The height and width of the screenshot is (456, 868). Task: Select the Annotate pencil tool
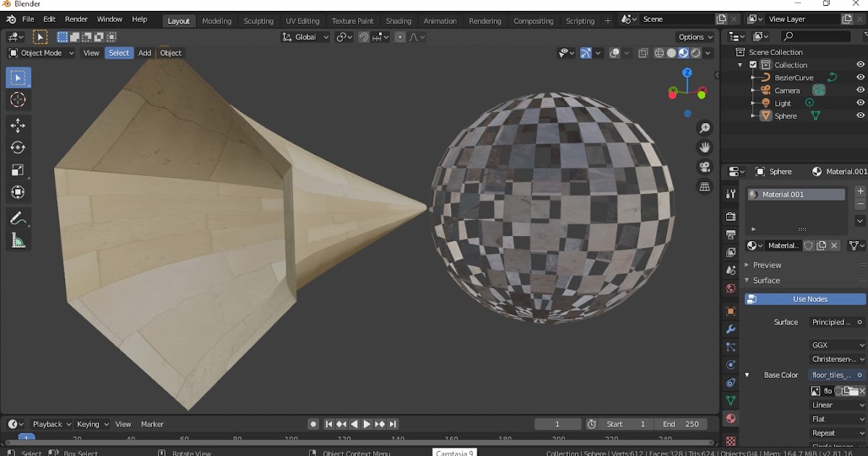click(x=18, y=218)
